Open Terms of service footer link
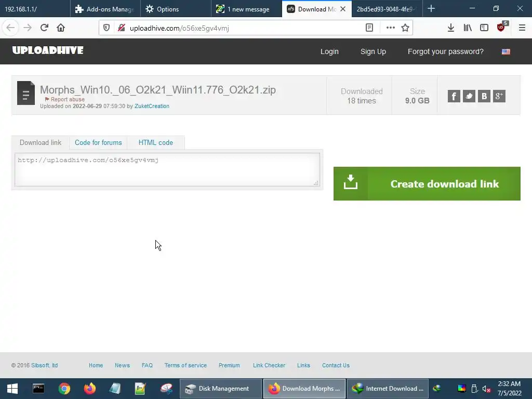532x399 pixels. (185, 365)
